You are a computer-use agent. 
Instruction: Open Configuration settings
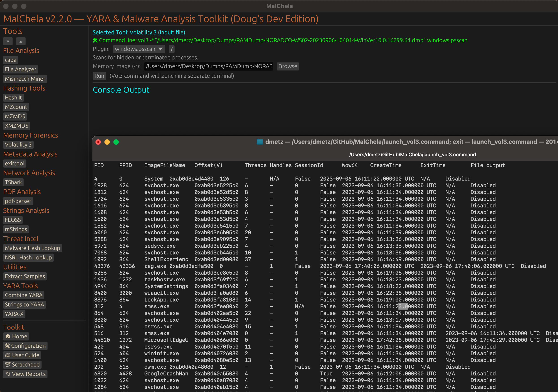tap(25, 346)
